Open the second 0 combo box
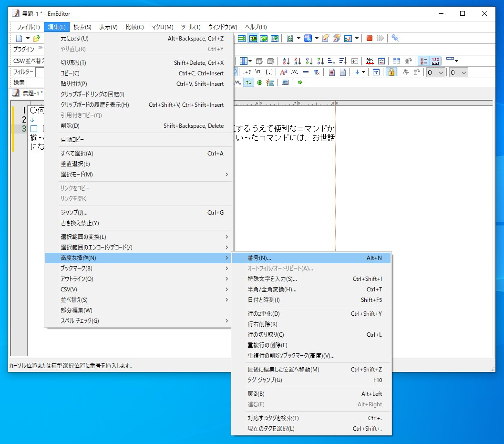504x444 pixels. tap(458, 72)
